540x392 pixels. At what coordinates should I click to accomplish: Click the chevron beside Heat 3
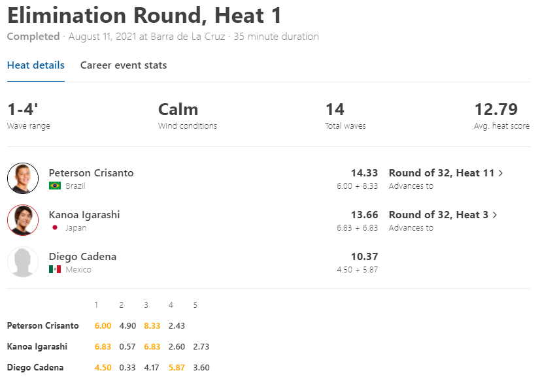point(495,216)
